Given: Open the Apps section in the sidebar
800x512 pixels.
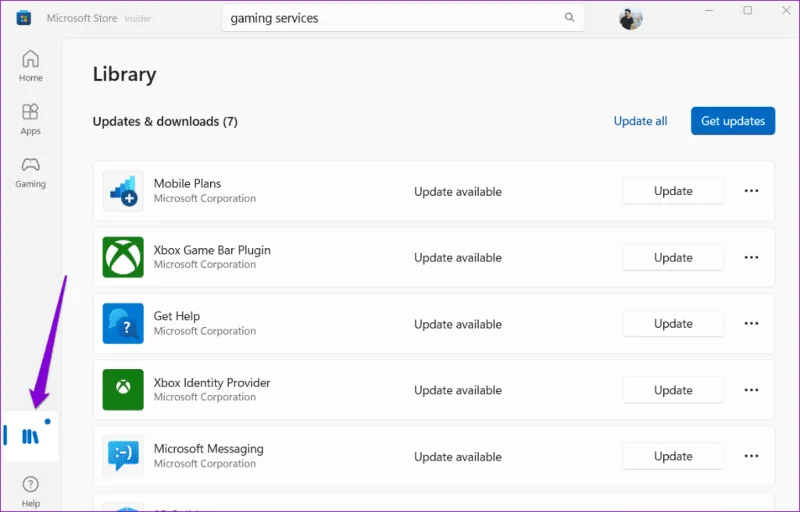Looking at the screenshot, I should tap(31, 119).
